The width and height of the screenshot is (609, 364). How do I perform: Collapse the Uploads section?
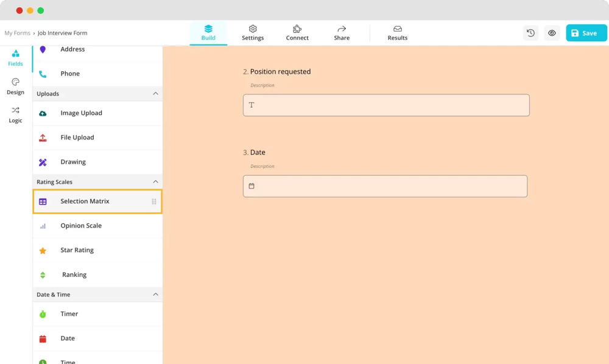point(155,94)
